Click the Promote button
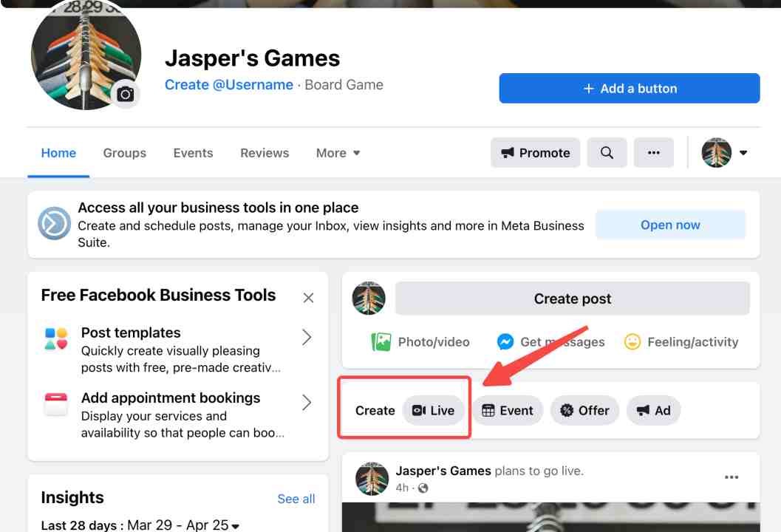Viewport: 781px width, 532px height. [536, 152]
